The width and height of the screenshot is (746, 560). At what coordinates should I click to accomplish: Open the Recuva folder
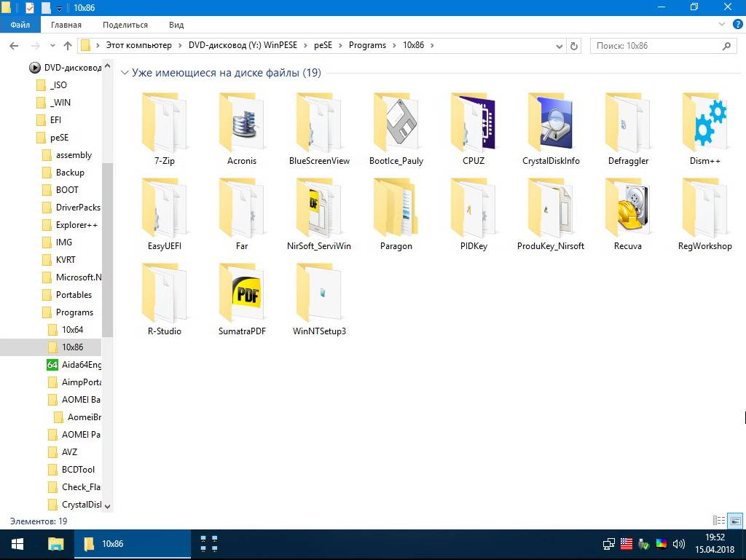tap(628, 214)
